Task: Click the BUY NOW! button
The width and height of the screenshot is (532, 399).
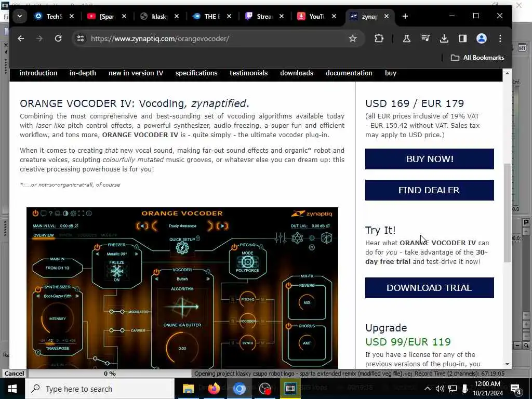Action: coord(430,159)
